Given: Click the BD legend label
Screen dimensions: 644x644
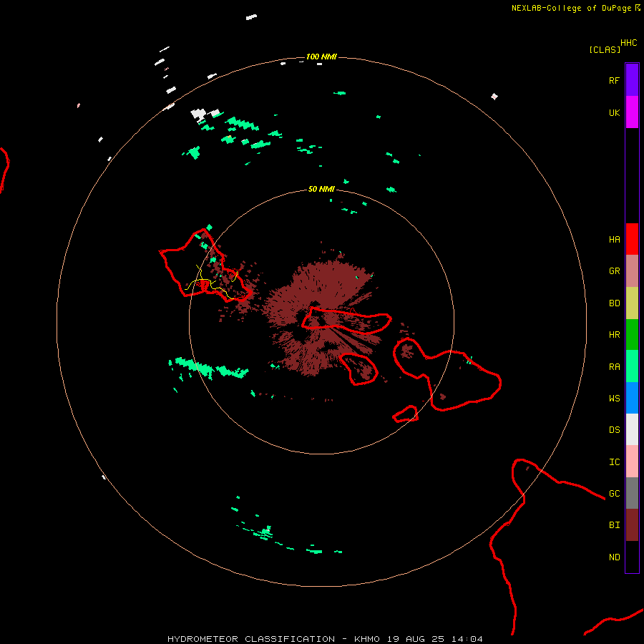Looking at the screenshot, I should [614, 303].
